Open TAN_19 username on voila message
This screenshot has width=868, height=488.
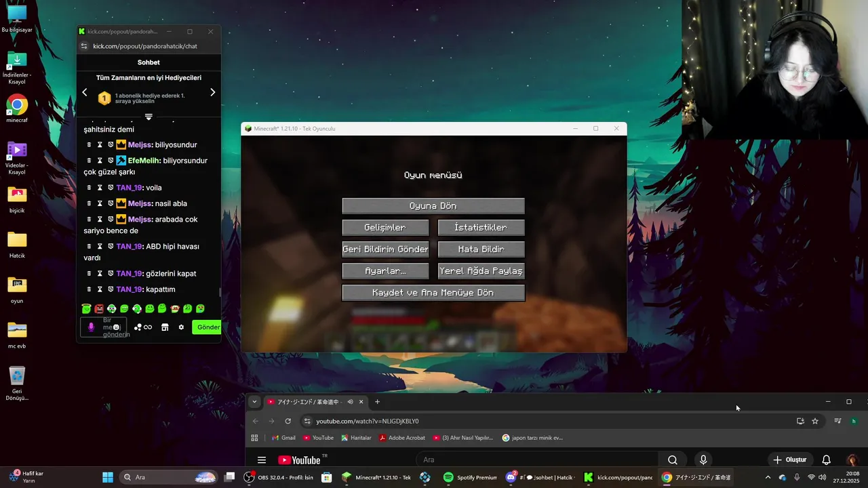pyautogui.click(x=129, y=188)
